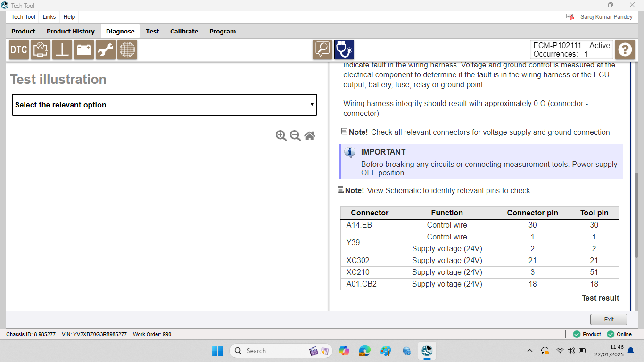
Task: Show hidden system tray icons chevron
Action: [x=529, y=351]
